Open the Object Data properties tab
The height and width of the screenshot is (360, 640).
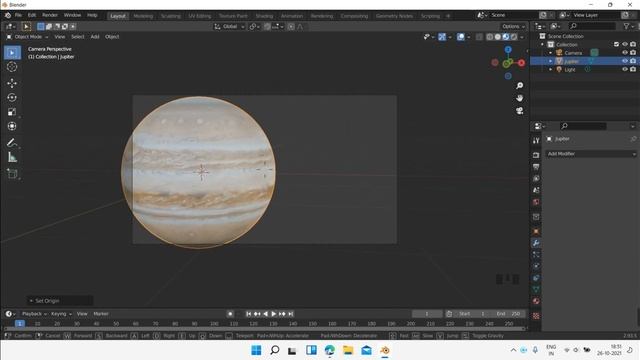536,289
